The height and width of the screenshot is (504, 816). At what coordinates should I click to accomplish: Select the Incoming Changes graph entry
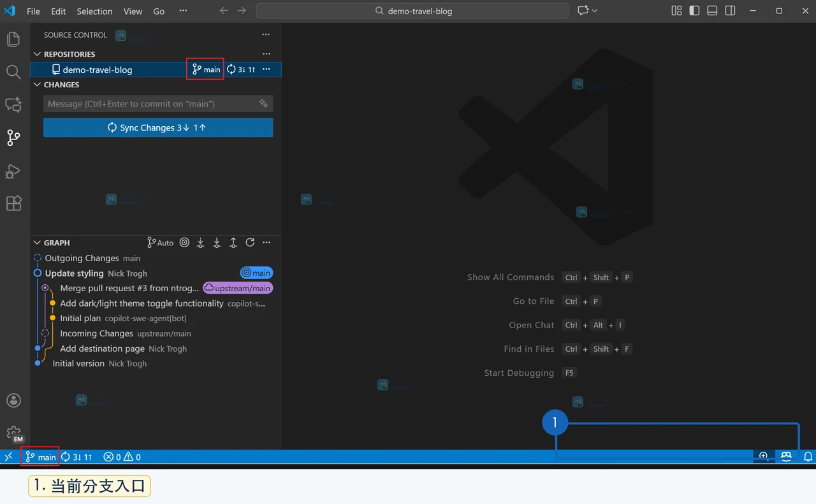point(156,333)
